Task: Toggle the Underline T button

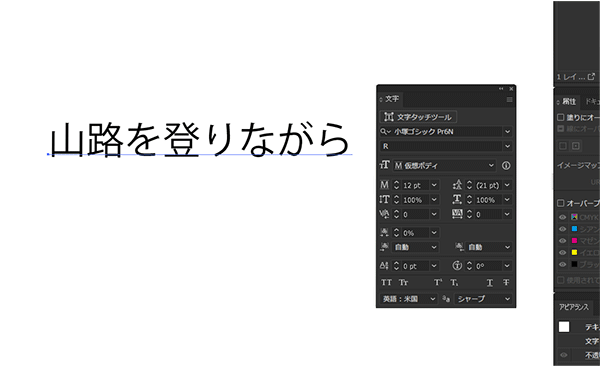Action: click(x=490, y=283)
